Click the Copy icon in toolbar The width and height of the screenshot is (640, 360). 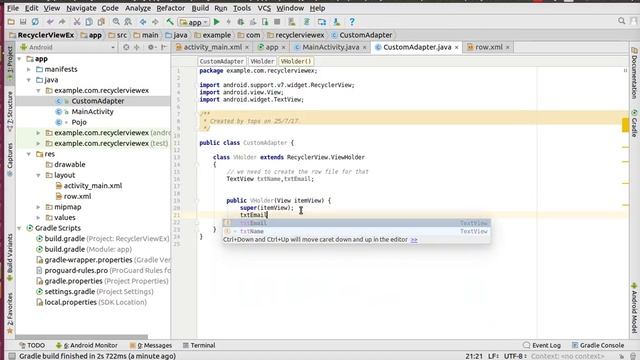click(89, 22)
